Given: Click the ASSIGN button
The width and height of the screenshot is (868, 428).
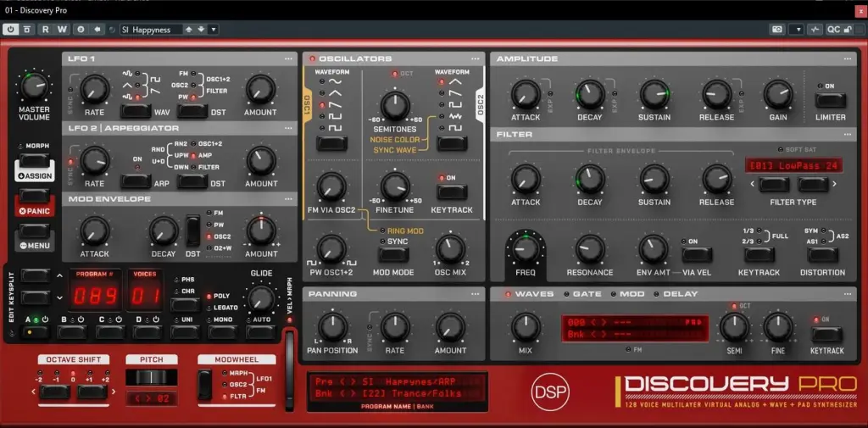Looking at the screenshot, I should pyautogui.click(x=35, y=176).
